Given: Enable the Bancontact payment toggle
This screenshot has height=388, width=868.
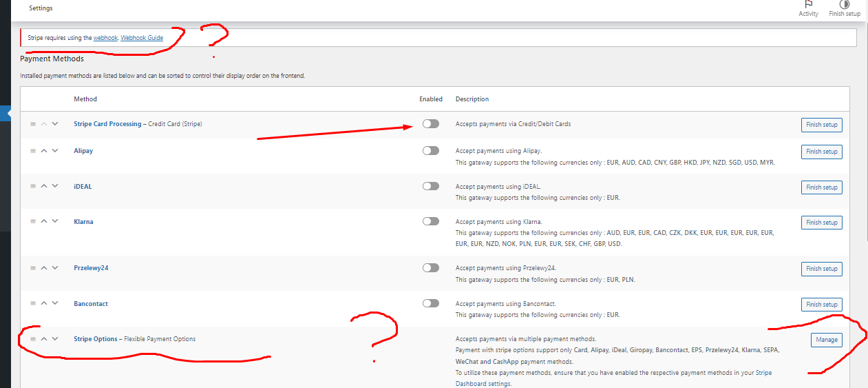Looking at the screenshot, I should point(431,303).
